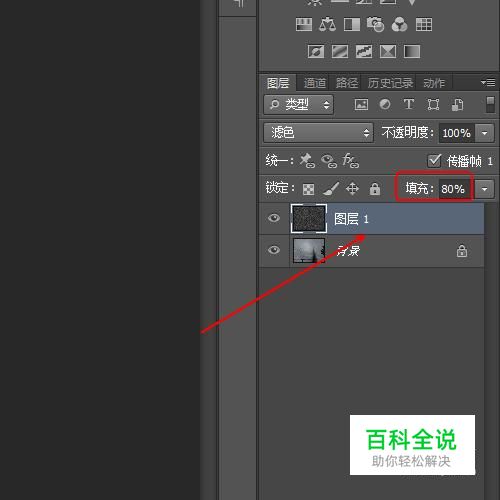Select the 图层 1 layer thumbnail

309,218
